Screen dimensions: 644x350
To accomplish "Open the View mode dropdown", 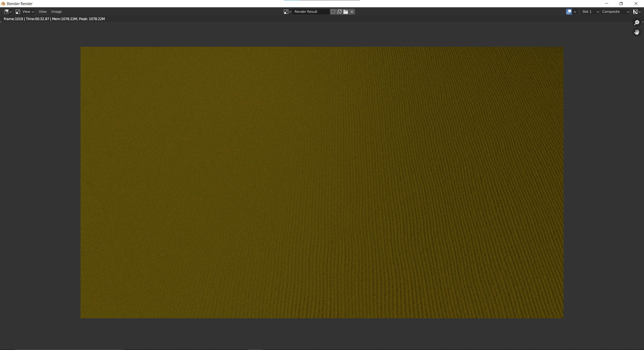I will [x=25, y=12].
